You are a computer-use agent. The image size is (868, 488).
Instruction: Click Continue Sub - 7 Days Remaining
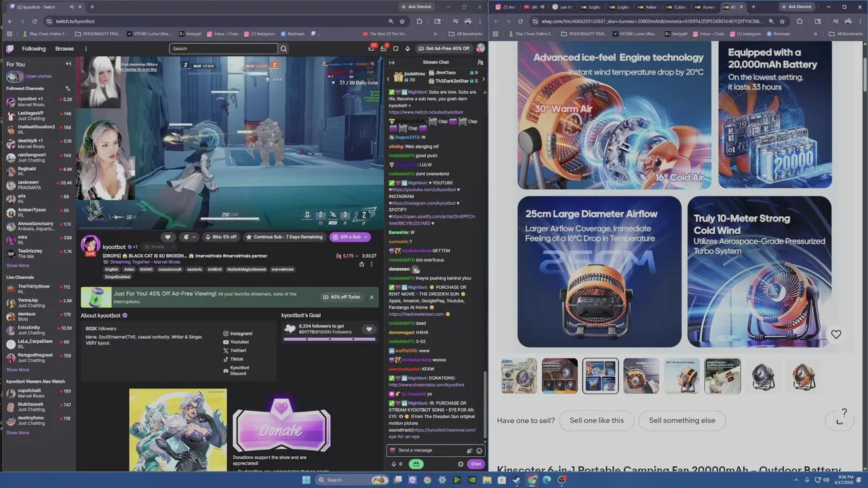[x=285, y=237]
